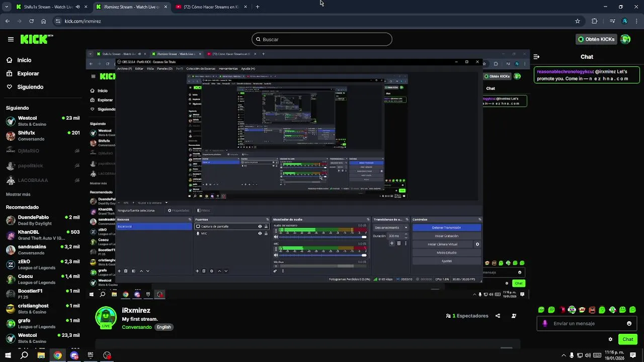
Task: Show hidden system tray icons
Action: tap(564, 355)
